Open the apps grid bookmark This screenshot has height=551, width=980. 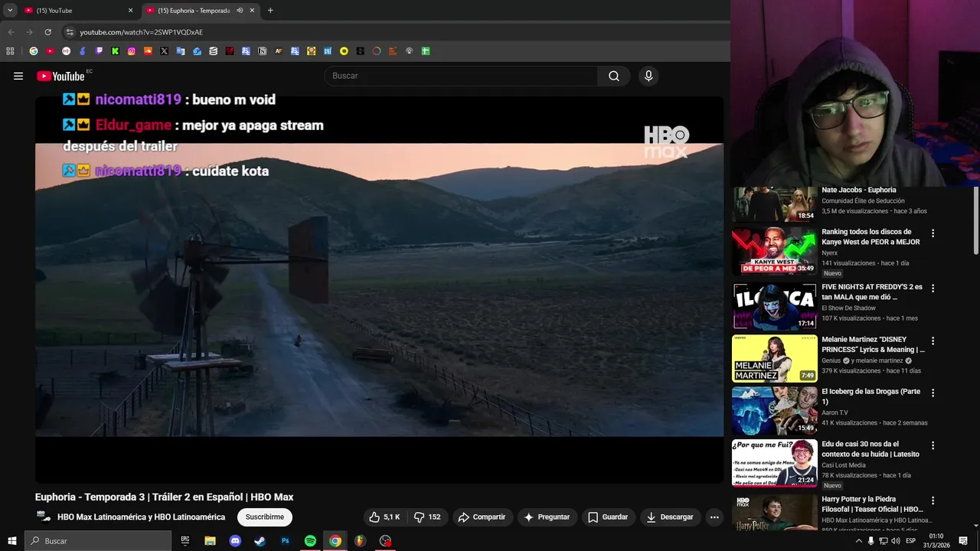(x=10, y=51)
